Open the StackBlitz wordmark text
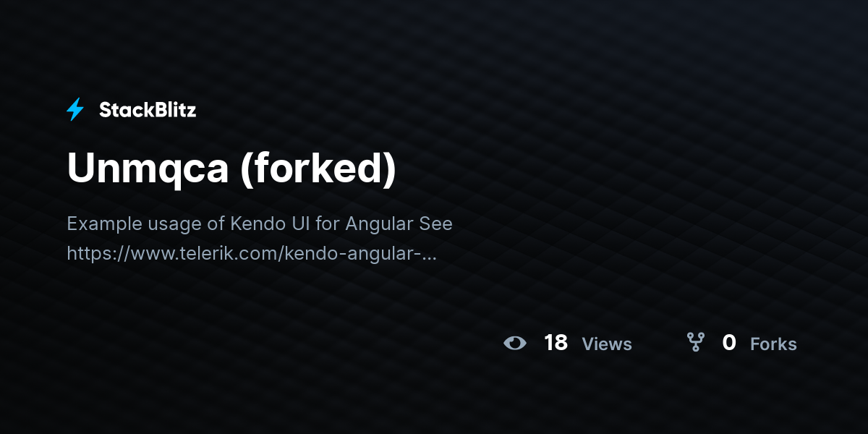868x434 pixels. (x=148, y=110)
